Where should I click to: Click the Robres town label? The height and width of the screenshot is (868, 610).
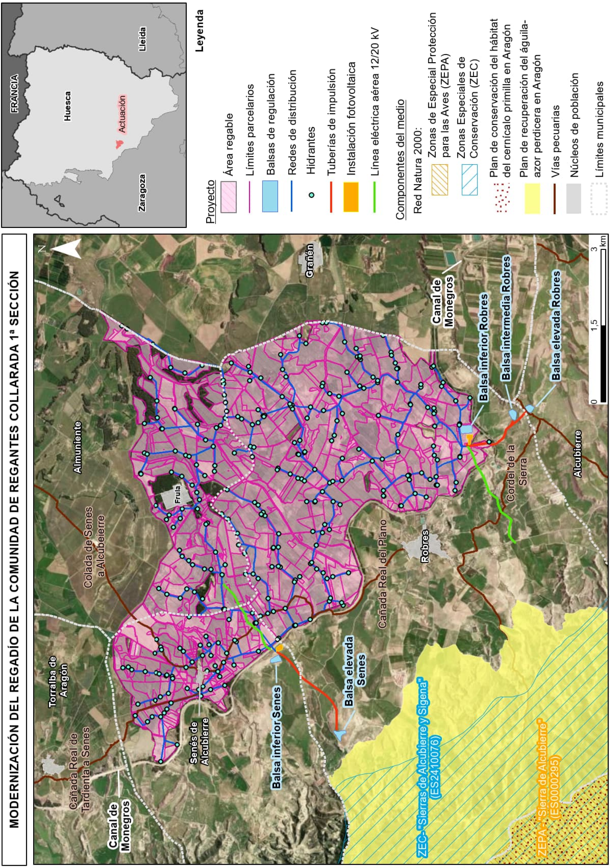tap(425, 546)
